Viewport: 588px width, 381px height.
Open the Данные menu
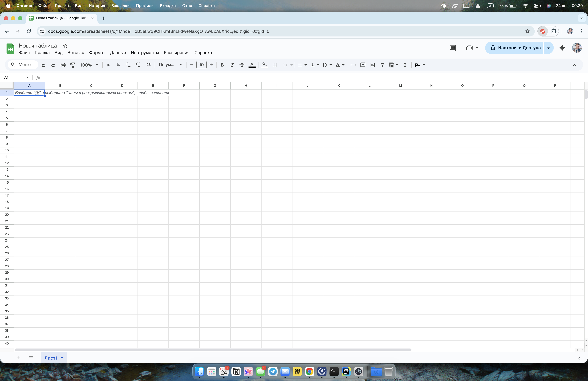118,53
